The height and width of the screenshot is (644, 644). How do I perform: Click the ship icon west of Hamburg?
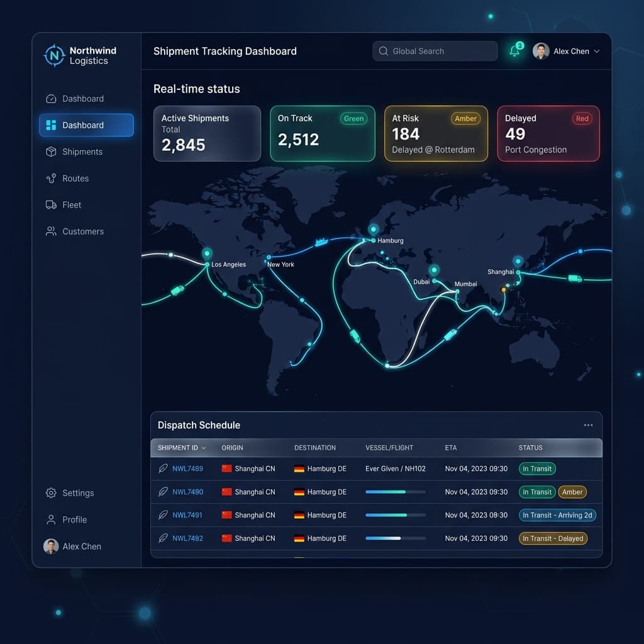(321, 242)
